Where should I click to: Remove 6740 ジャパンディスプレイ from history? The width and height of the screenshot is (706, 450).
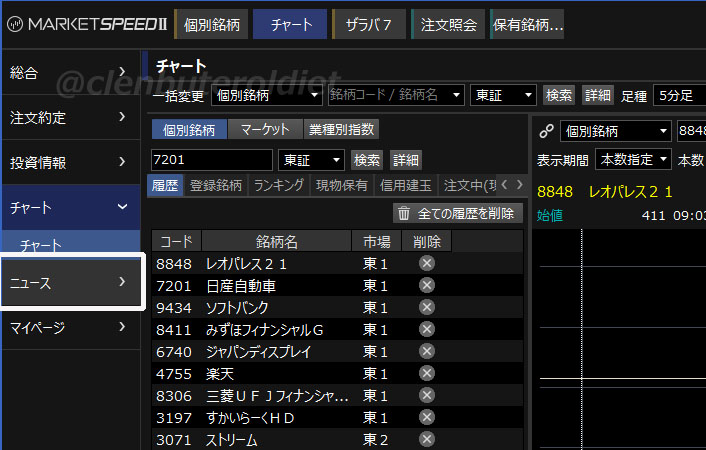[426, 351]
